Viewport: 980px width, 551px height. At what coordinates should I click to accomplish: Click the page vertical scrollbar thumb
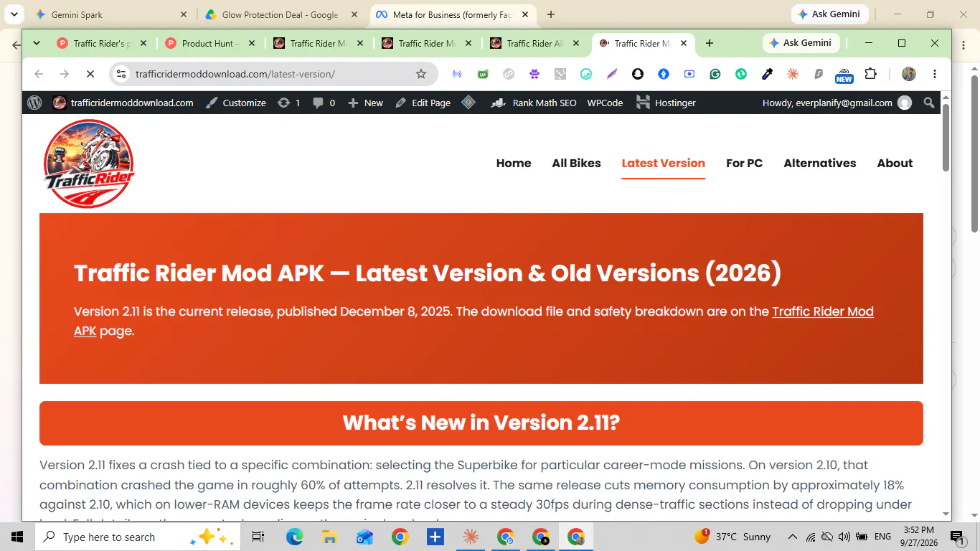[x=946, y=137]
